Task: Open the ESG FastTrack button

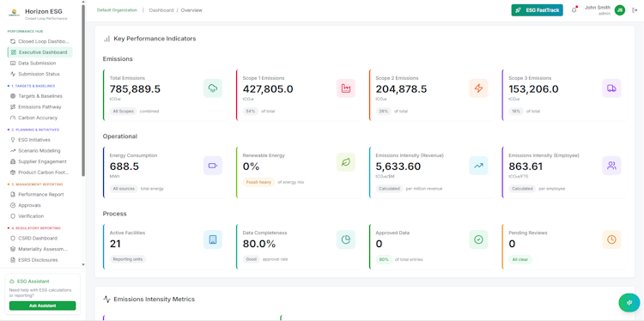Action: pyautogui.click(x=538, y=10)
